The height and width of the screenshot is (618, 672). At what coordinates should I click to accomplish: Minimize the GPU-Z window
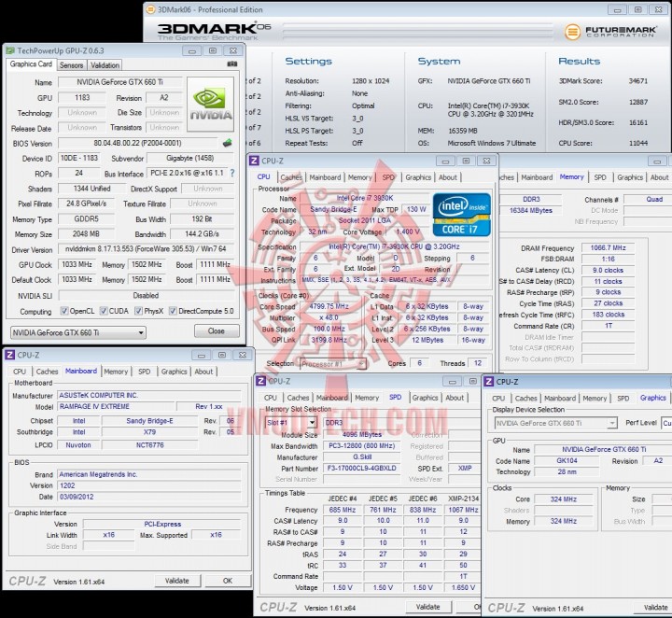pos(192,51)
